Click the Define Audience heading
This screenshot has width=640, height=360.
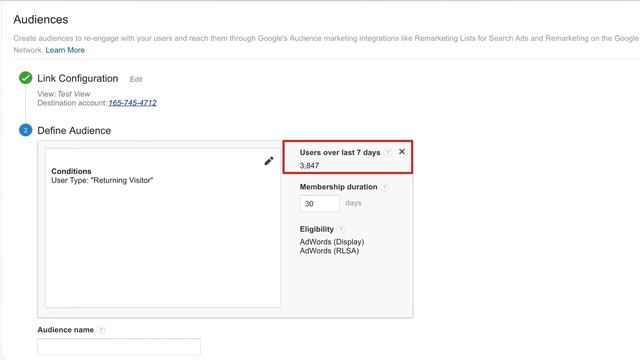pyautogui.click(x=74, y=131)
